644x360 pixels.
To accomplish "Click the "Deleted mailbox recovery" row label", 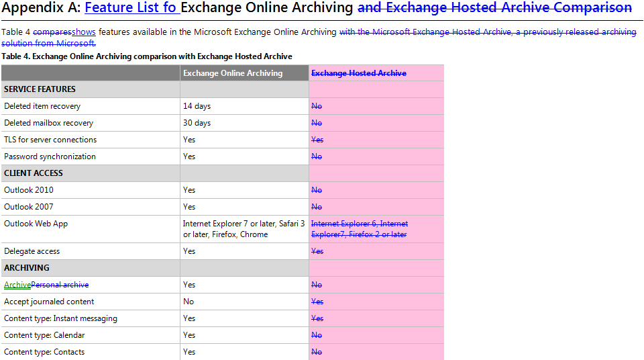I will [x=48, y=123].
